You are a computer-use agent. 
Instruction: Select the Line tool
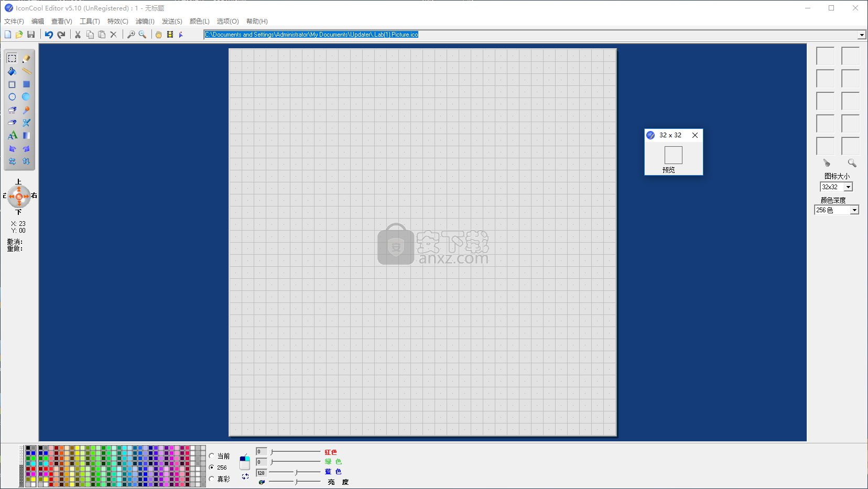(x=26, y=71)
